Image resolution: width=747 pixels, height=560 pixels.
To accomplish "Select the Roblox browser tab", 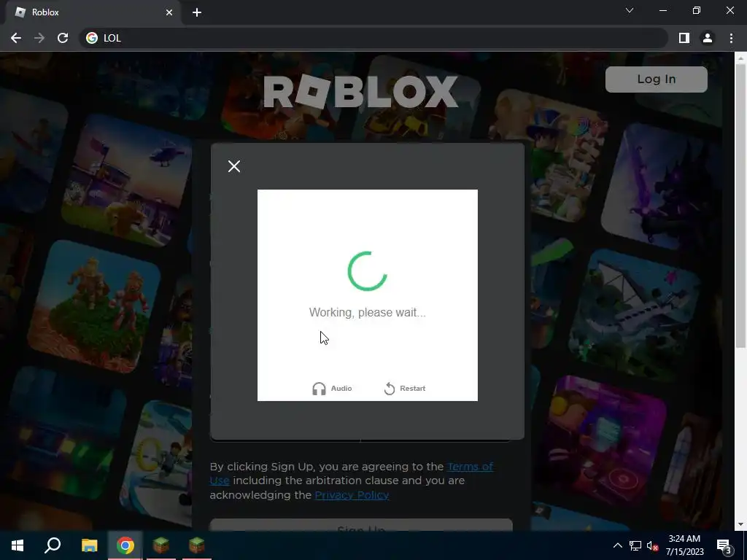I will [93, 12].
